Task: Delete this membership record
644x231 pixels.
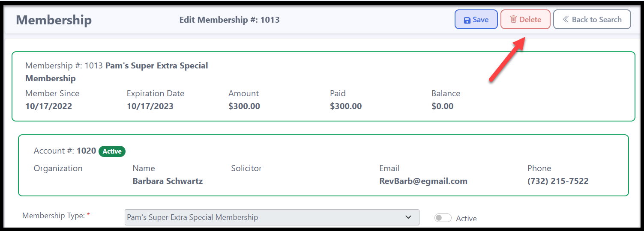Action: click(525, 19)
